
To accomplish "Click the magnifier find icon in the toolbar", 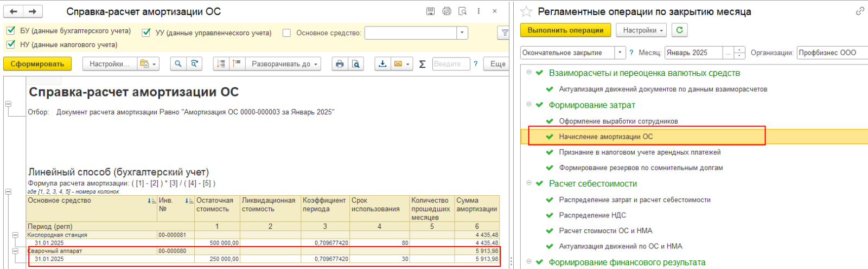I will pos(178,64).
